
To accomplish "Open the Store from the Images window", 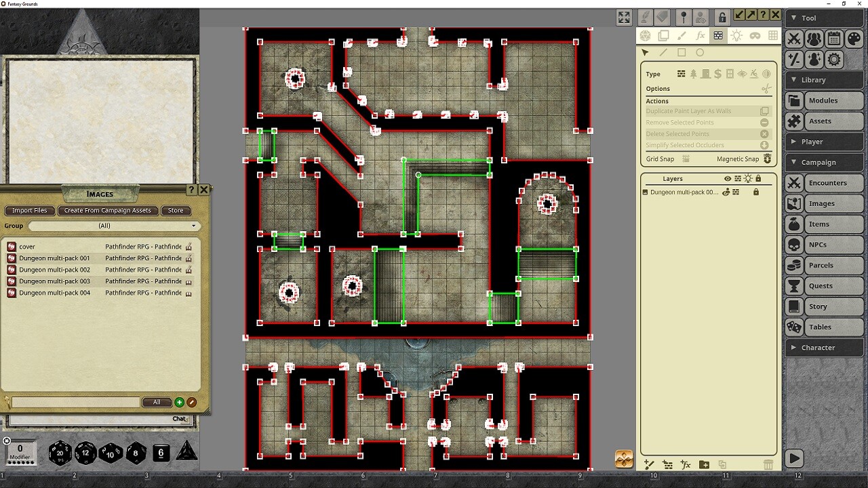I will (x=176, y=210).
